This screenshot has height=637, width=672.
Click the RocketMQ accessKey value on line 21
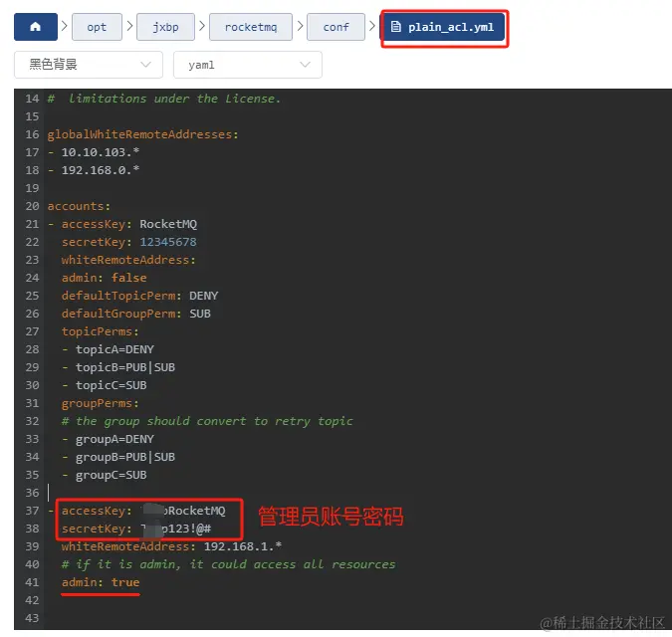point(168,224)
